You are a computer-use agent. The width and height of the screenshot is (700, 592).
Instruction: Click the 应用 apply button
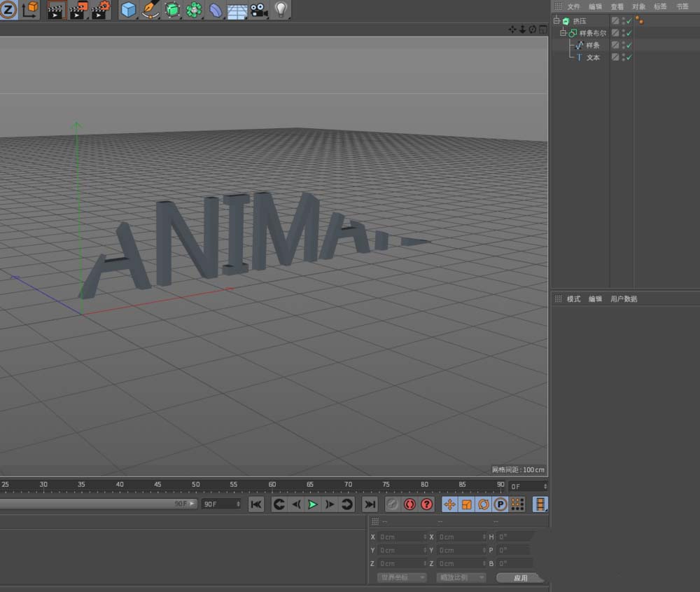click(520, 578)
